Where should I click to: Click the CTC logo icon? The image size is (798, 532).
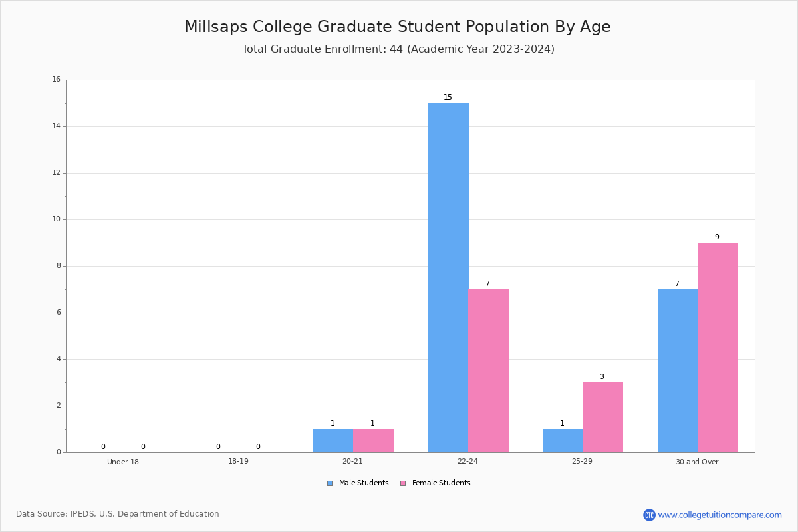(649, 515)
